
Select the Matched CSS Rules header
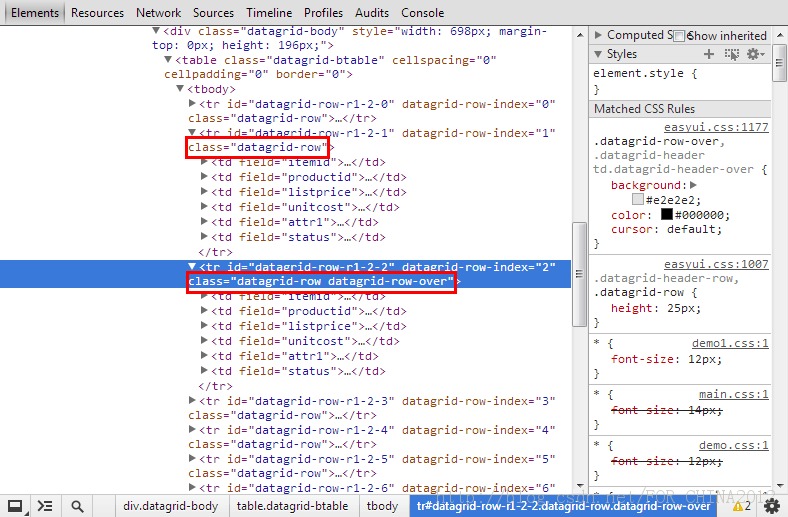click(680, 109)
